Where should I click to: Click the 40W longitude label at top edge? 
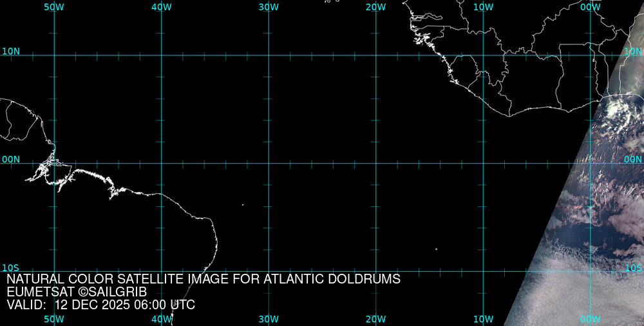(x=161, y=7)
